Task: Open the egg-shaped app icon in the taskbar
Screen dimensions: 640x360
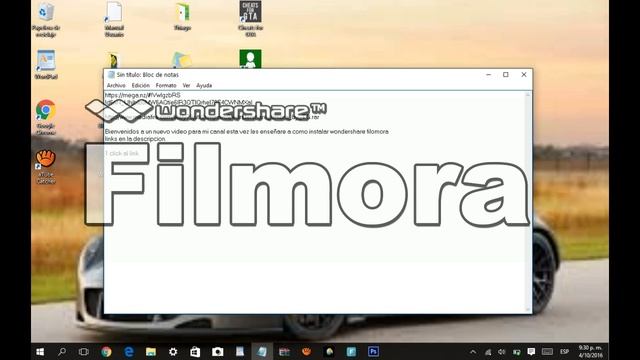Action: click(329, 351)
